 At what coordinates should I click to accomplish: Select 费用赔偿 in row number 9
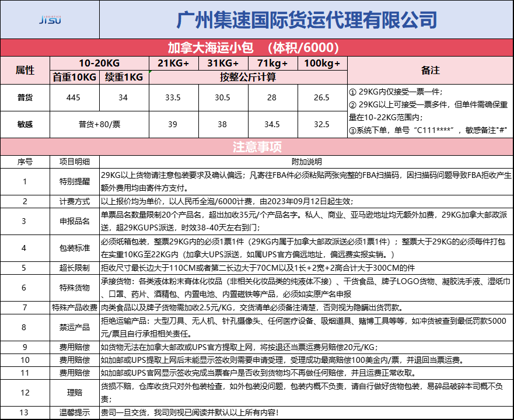coord(75,347)
